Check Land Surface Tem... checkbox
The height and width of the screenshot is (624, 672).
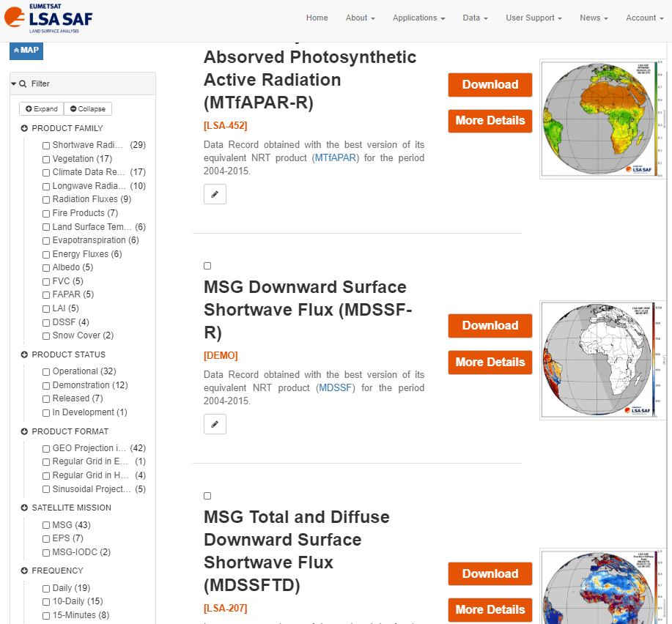coord(46,228)
